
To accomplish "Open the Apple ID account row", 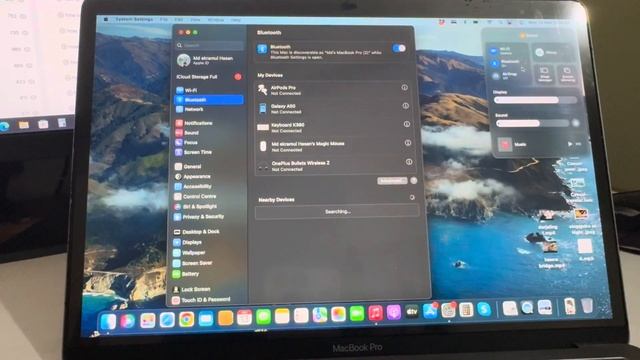I will (x=210, y=60).
